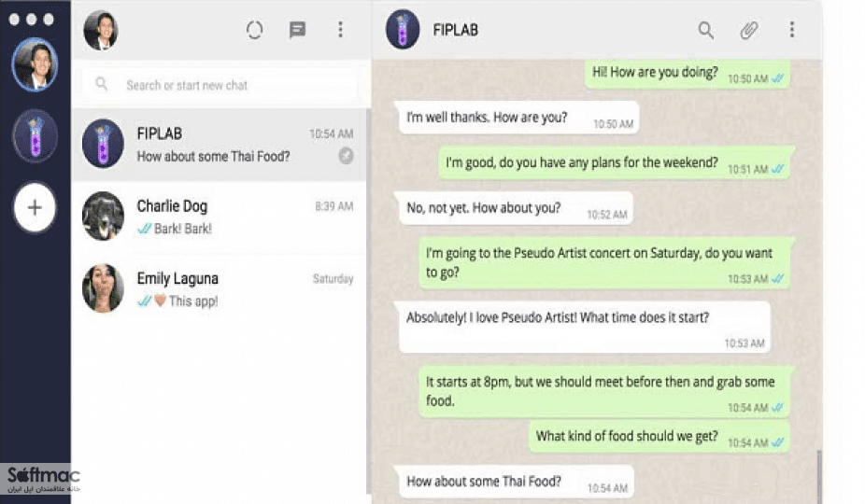865x504 pixels.
Task: Click the Search or start new chat field
Action: tap(220, 84)
